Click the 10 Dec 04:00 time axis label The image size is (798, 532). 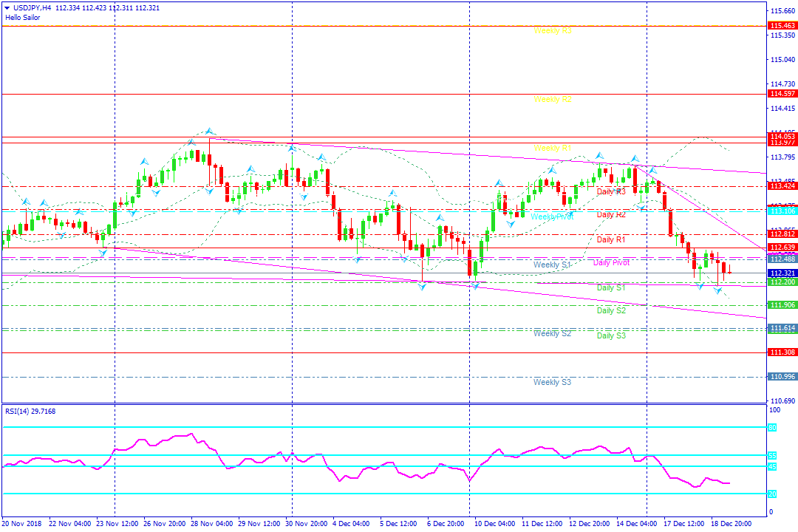tap(495, 524)
